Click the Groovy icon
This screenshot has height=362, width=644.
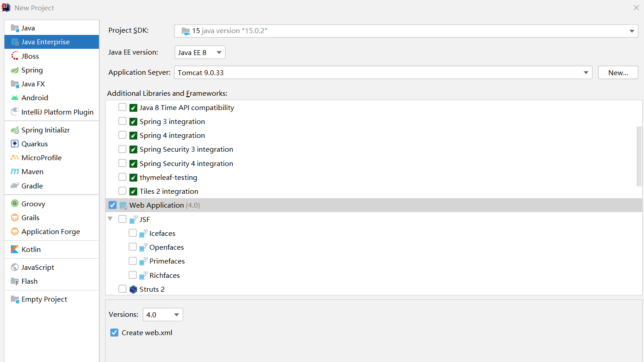click(x=15, y=204)
